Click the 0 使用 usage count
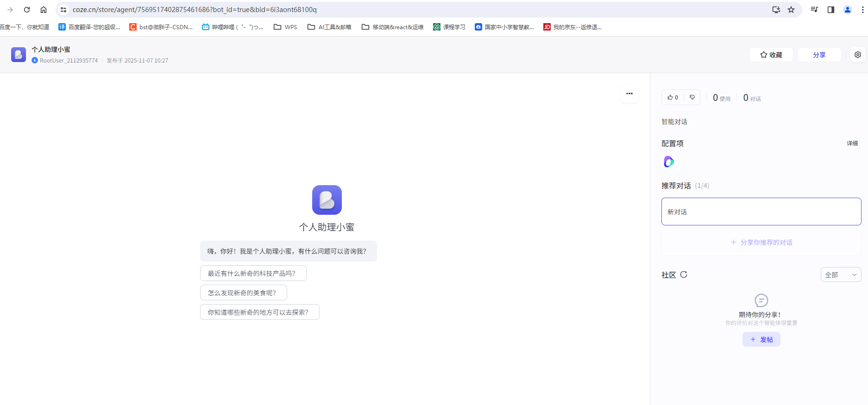 (x=722, y=98)
